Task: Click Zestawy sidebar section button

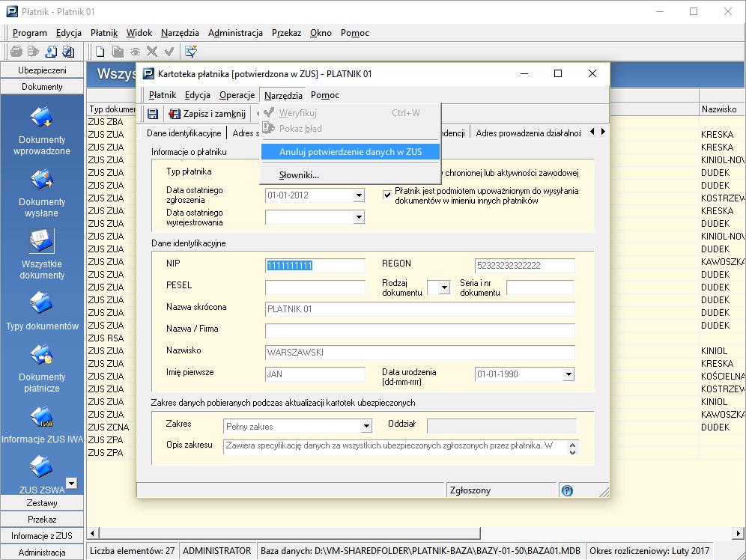Action: click(x=42, y=503)
